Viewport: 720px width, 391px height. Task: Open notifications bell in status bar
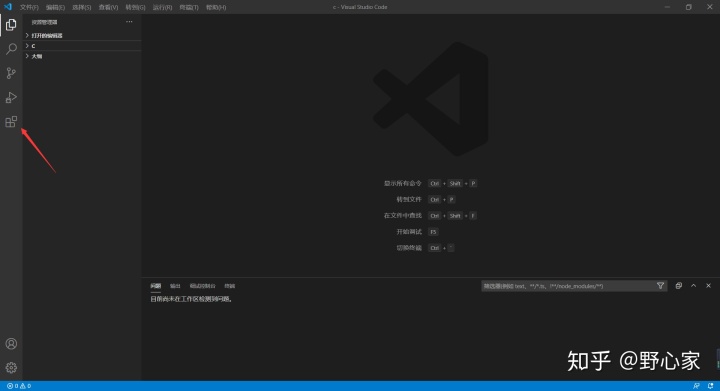click(710, 386)
